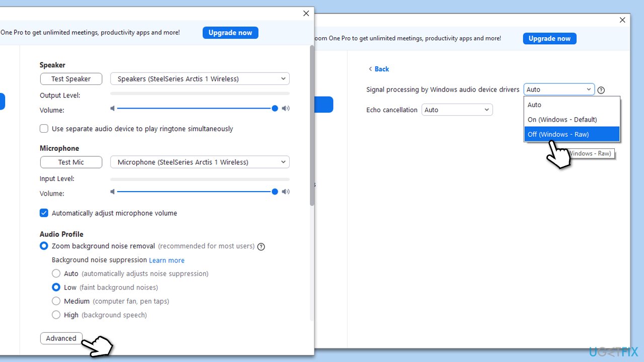Open help icon beside Zoom background noise removal

click(x=261, y=246)
